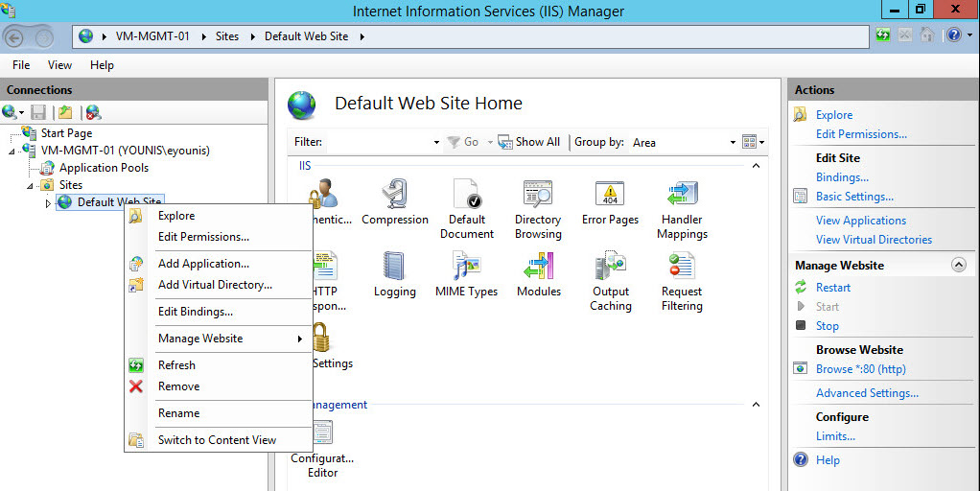Collapse the IIS group section
Image resolution: width=980 pixels, height=491 pixels.
point(756,166)
